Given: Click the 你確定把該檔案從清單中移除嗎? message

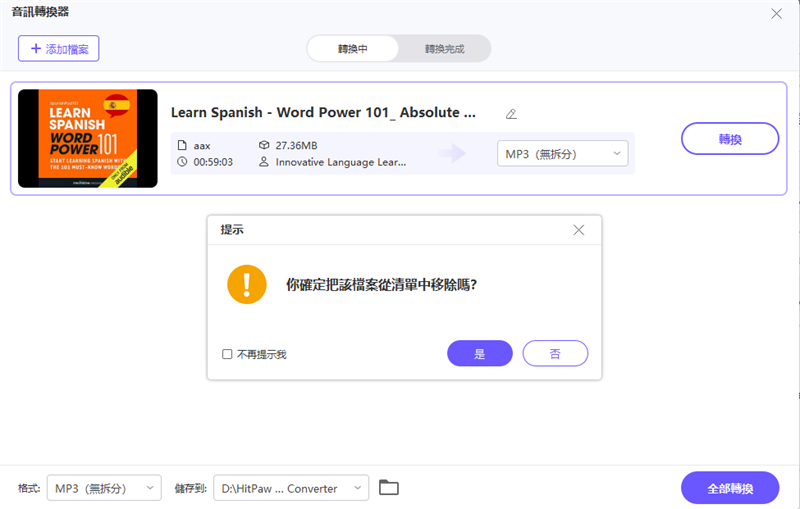Looking at the screenshot, I should click(381, 285).
